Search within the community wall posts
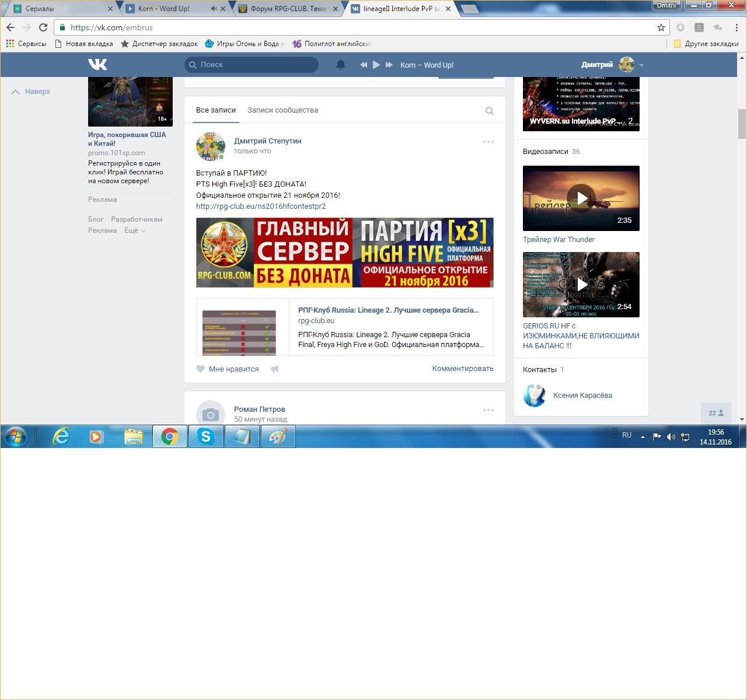 490,111
